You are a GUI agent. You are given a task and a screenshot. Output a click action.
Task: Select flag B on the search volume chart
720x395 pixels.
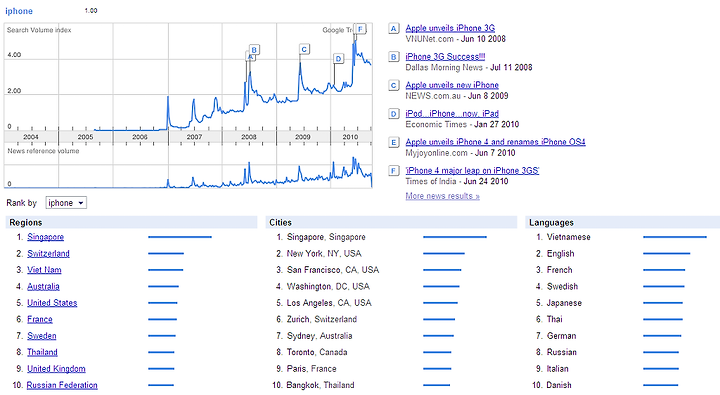[254, 50]
